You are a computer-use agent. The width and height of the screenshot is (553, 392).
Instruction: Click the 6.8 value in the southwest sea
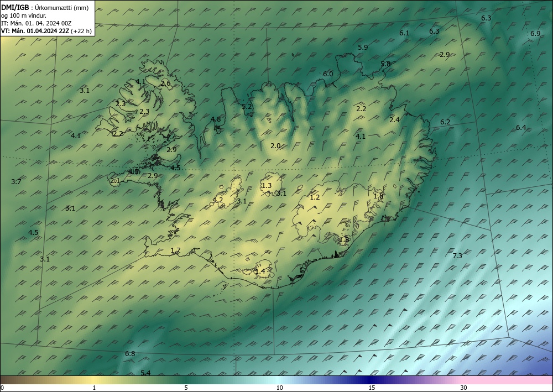tap(130, 354)
